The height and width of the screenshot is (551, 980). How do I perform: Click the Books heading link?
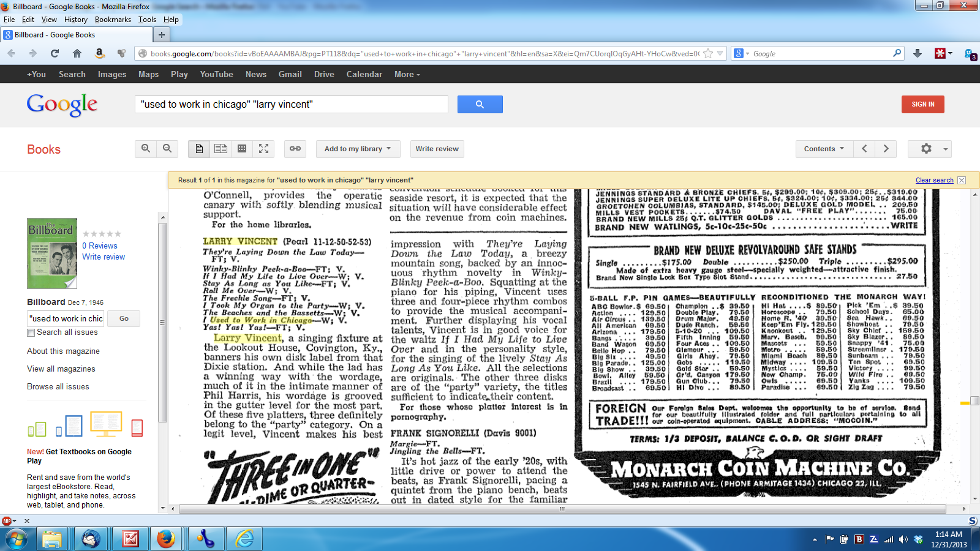click(43, 149)
